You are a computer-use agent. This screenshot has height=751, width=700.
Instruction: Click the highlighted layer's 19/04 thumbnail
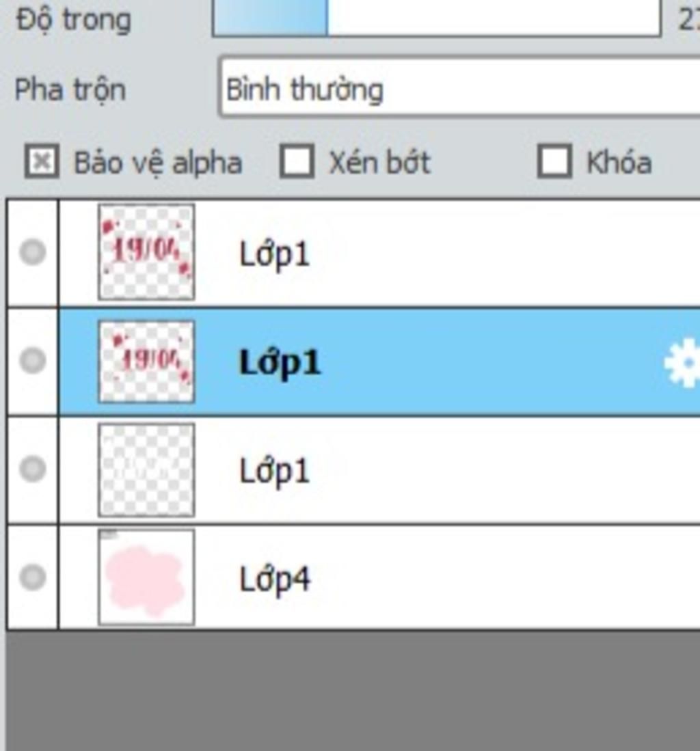(x=146, y=361)
